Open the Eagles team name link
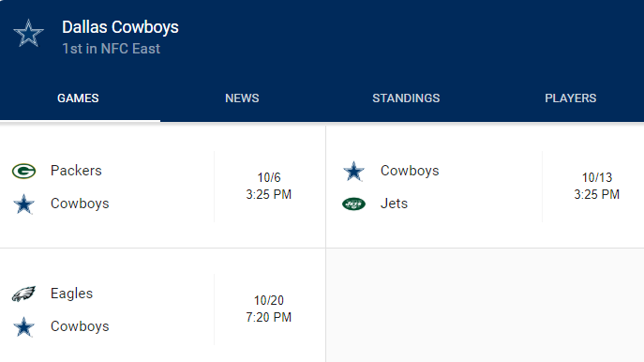Viewport: 644px width, 362px height. coord(71,294)
